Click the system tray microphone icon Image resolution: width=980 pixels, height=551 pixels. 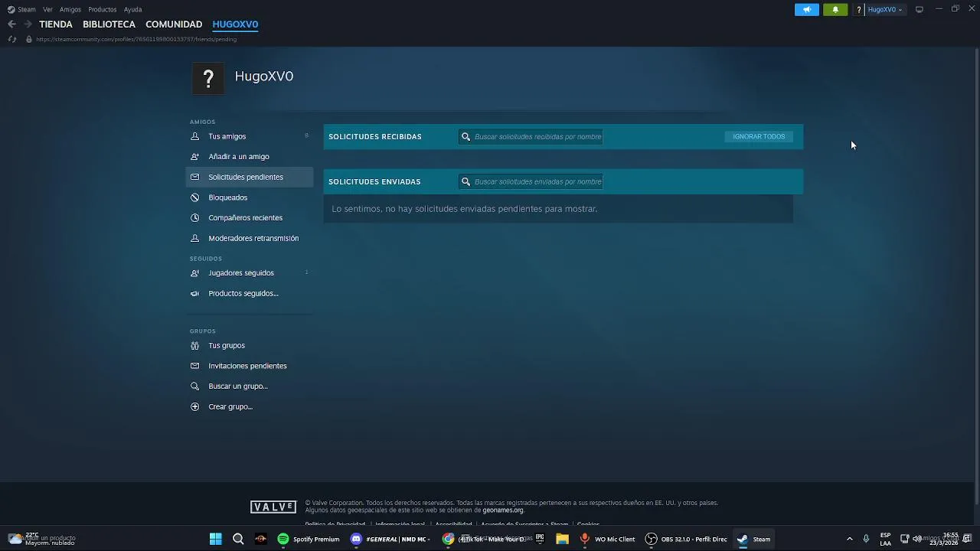866,539
